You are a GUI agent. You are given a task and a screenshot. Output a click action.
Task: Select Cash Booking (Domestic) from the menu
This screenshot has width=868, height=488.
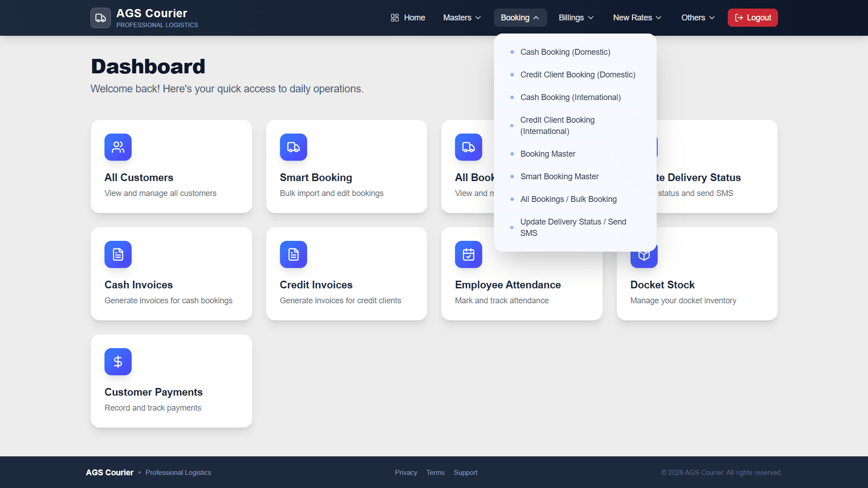(x=565, y=52)
